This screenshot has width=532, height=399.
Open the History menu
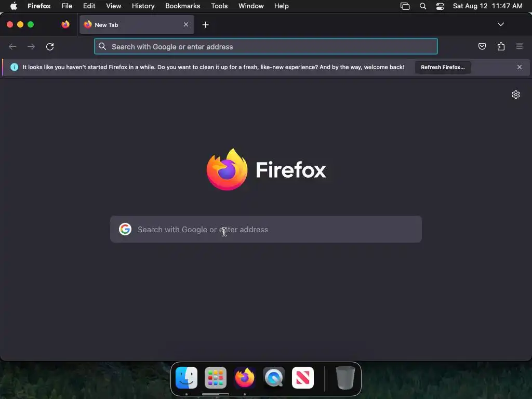[x=143, y=6]
